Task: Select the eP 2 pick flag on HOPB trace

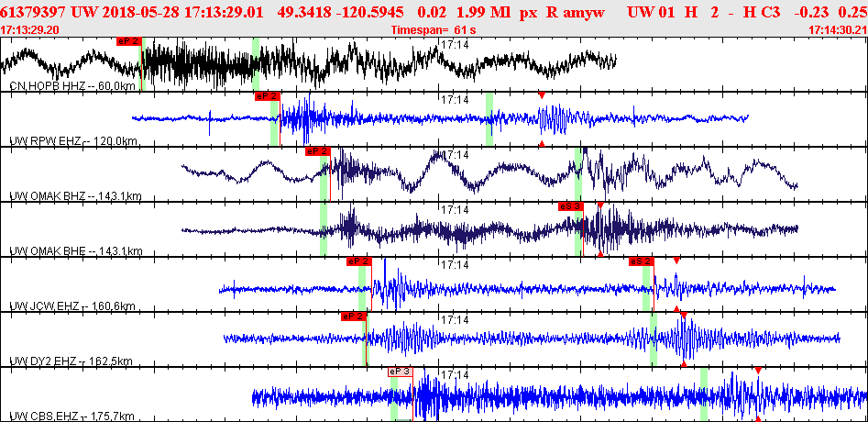Action: point(129,40)
